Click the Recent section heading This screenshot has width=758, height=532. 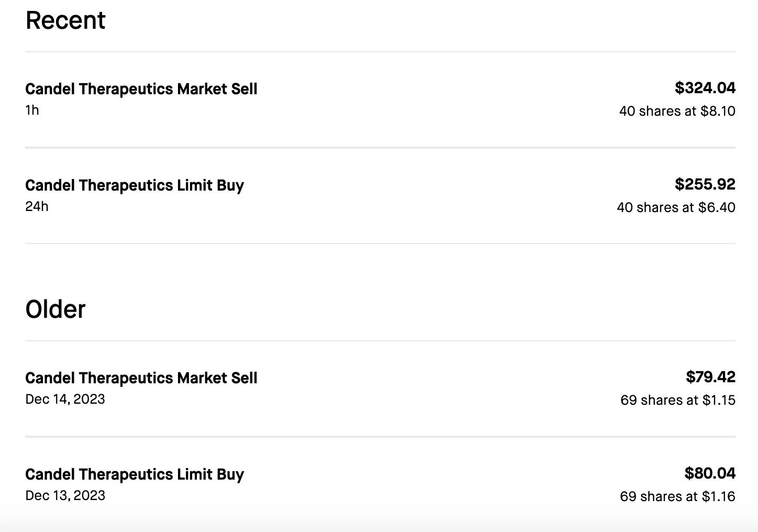65,20
